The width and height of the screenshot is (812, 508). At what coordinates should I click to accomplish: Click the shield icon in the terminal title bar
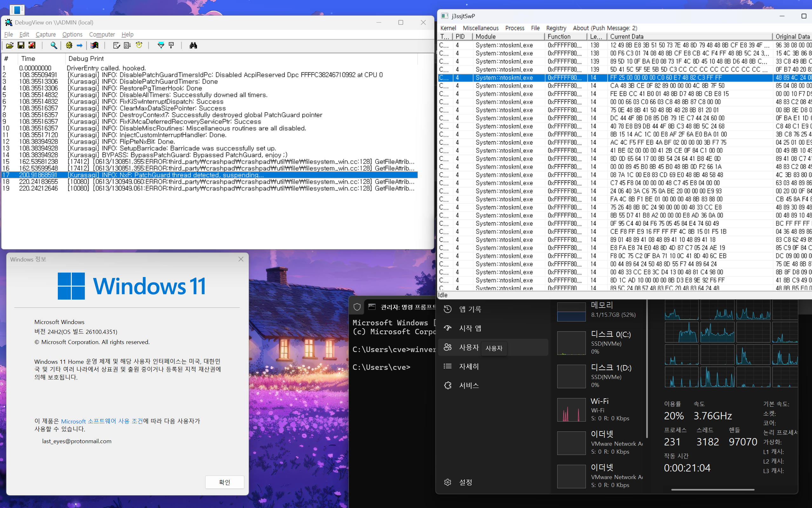click(357, 307)
